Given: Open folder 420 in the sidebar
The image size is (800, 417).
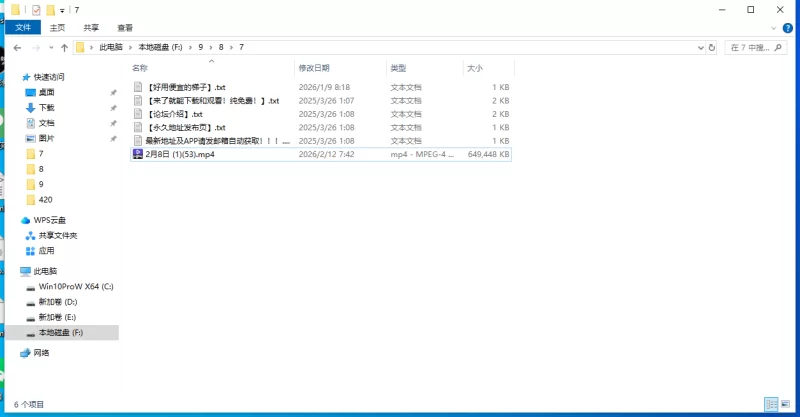Looking at the screenshot, I should [x=45, y=200].
